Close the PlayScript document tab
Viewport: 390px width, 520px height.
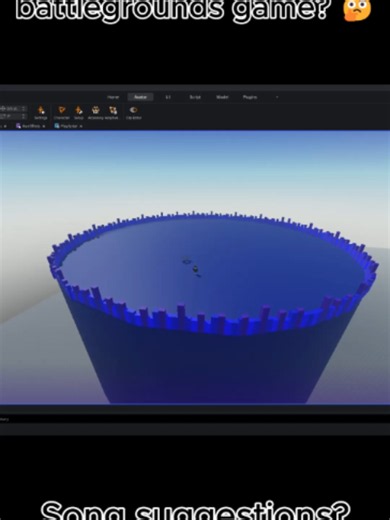click(x=81, y=126)
